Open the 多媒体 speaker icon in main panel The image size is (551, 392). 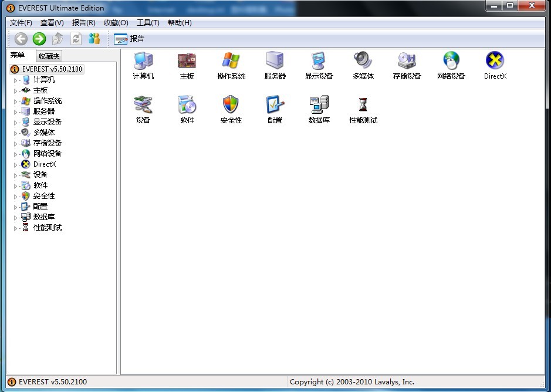tap(363, 61)
